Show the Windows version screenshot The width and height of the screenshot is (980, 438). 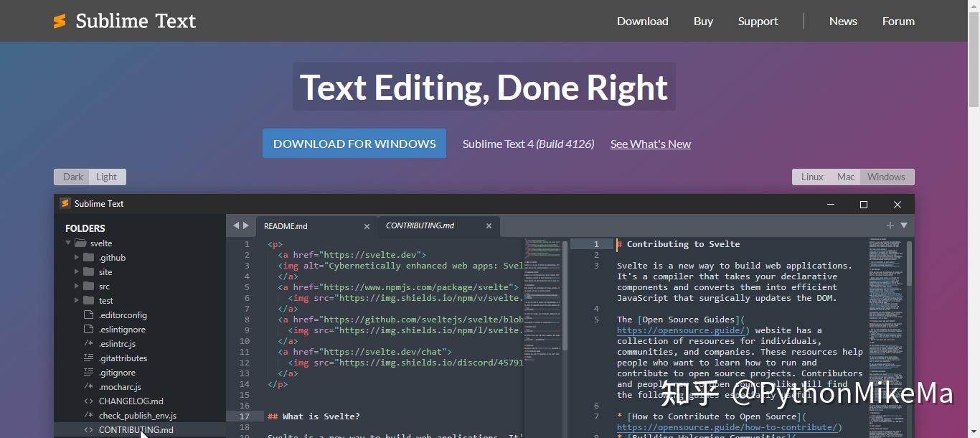coord(886,177)
